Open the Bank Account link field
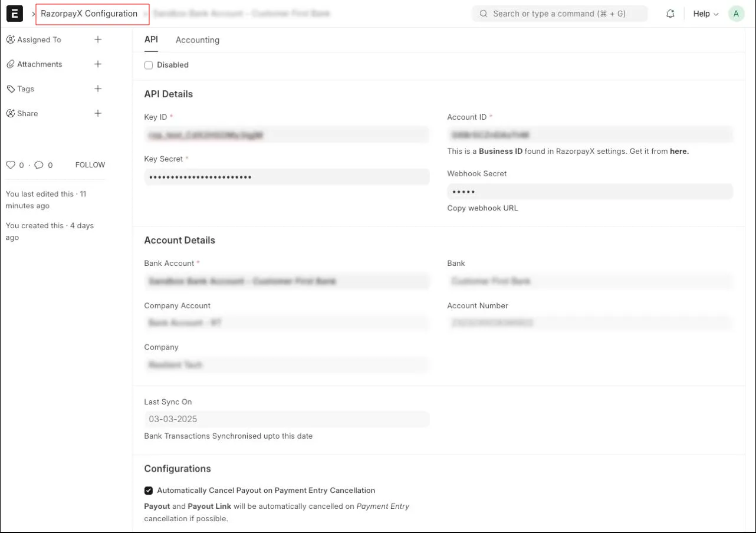Screen dimensions: 756x533 pos(287,281)
